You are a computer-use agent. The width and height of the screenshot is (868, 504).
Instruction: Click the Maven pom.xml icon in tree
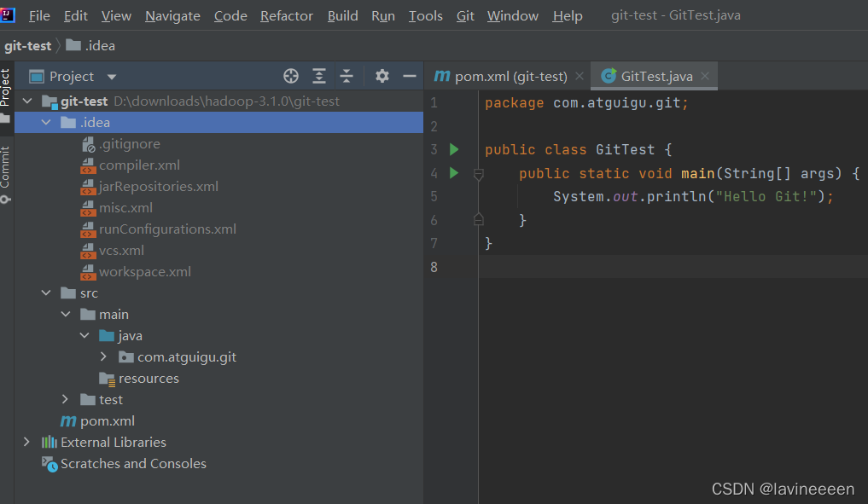[x=68, y=421]
